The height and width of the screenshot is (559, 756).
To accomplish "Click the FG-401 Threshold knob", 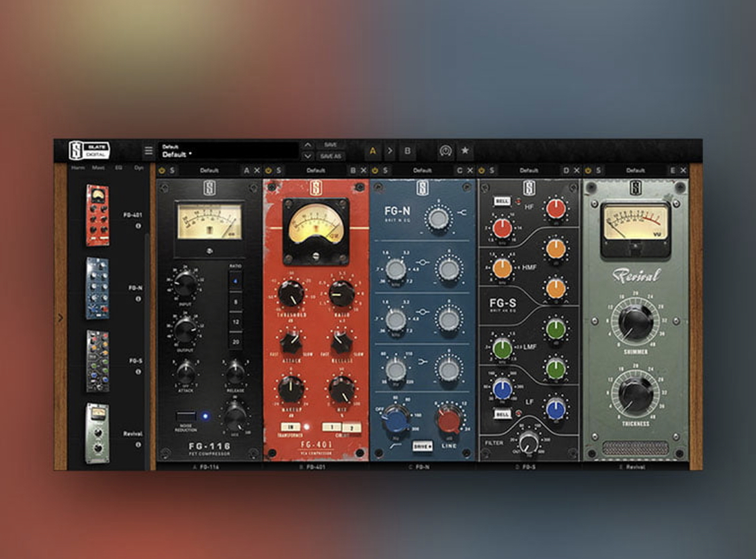I will pos(291,293).
